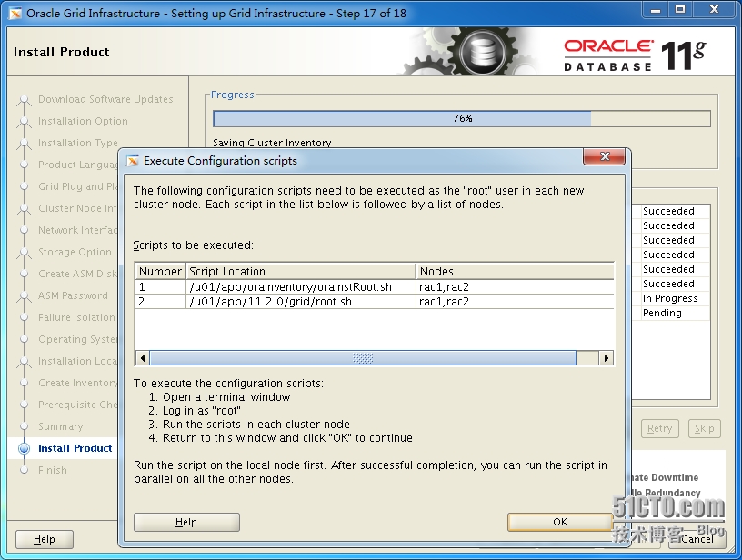The image size is (742, 560).
Task: Click the horizontal scrollbar thumb in scripts table
Action: pyautogui.click(x=363, y=358)
